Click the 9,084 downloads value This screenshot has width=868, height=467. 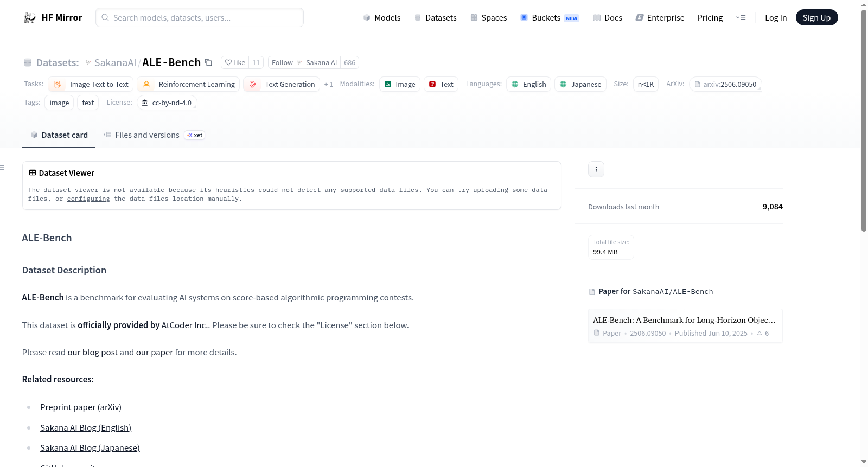tap(773, 207)
